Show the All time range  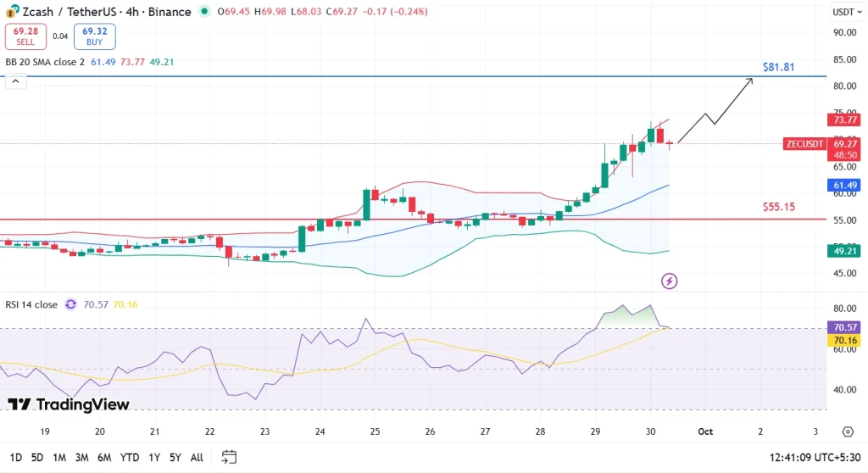(x=197, y=457)
